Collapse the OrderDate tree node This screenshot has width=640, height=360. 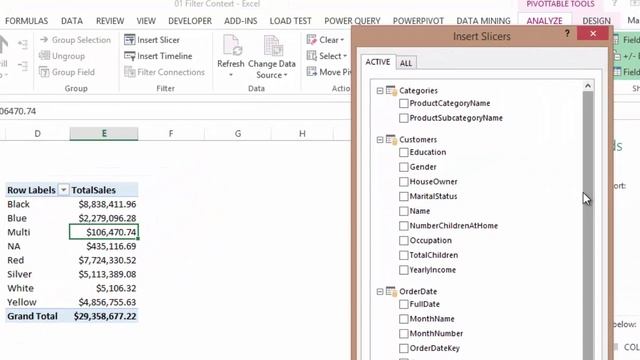(x=380, y=291)
